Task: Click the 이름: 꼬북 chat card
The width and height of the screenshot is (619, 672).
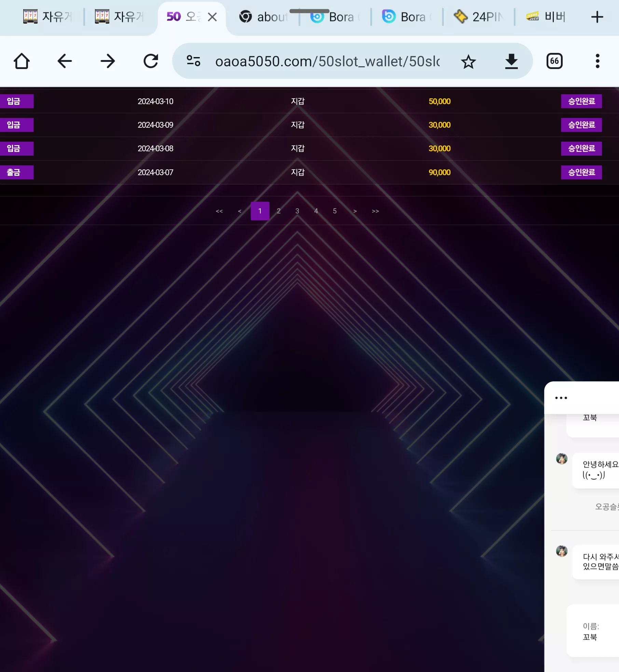Action: 593,631
